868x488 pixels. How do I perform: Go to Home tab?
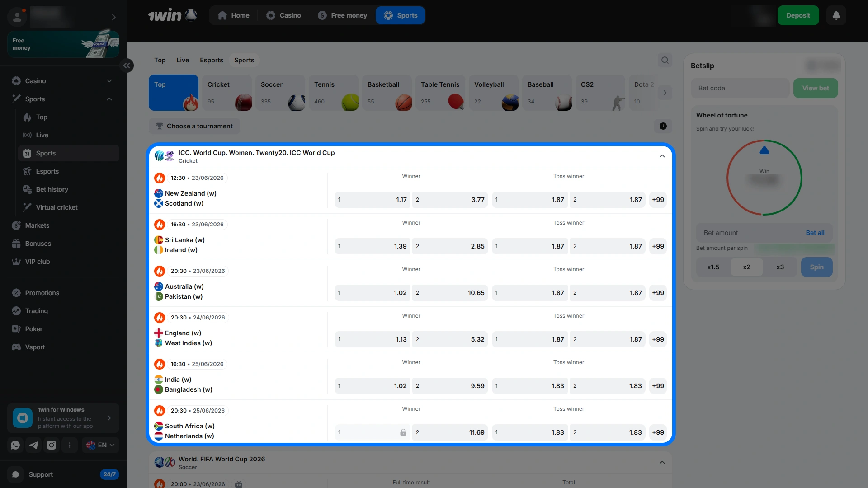[x=233, y=15]
